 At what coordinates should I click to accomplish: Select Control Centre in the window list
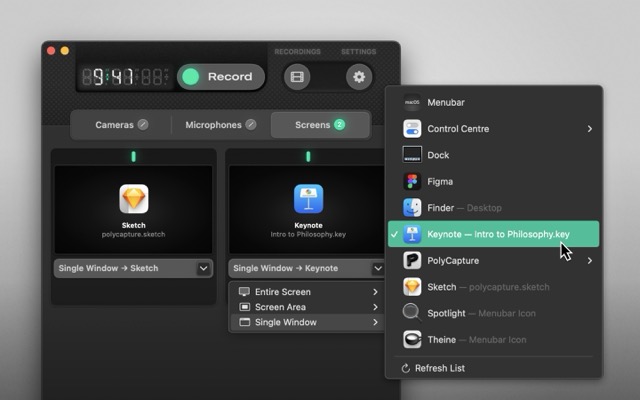click(493, 129)
